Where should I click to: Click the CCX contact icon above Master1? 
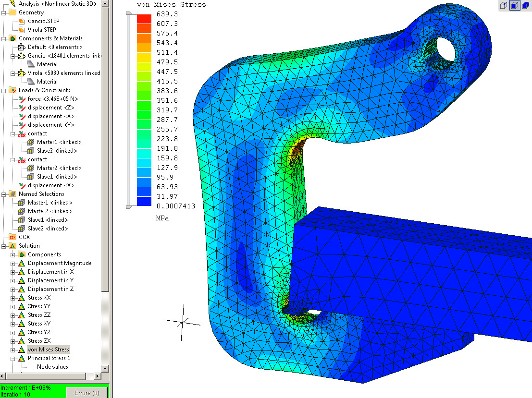tap(22, 133)
